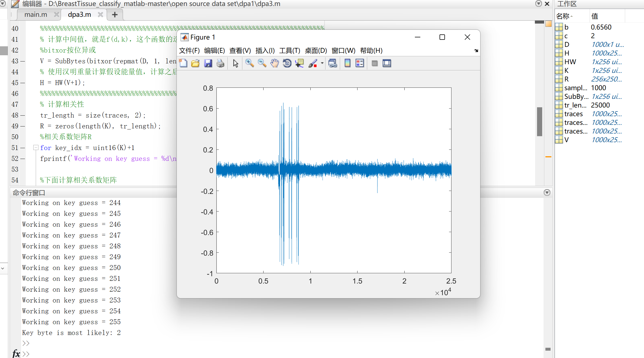Close the dpa3.m tab
This screenshot has height=358, width=644.
point(100,15)
